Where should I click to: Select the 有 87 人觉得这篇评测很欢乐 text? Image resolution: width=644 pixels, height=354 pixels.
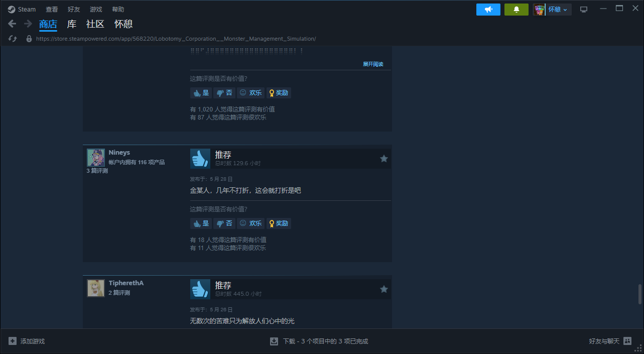[x=228, y=117]
